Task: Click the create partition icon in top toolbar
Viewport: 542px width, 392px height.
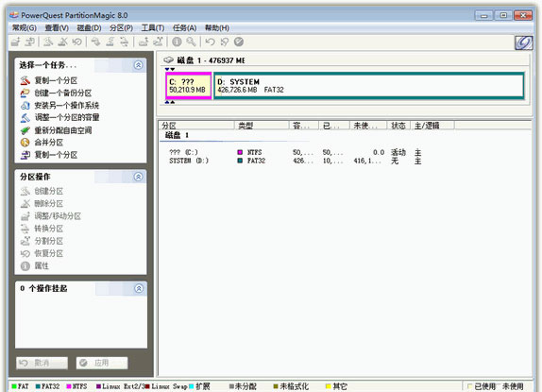Action: (48, 42)
